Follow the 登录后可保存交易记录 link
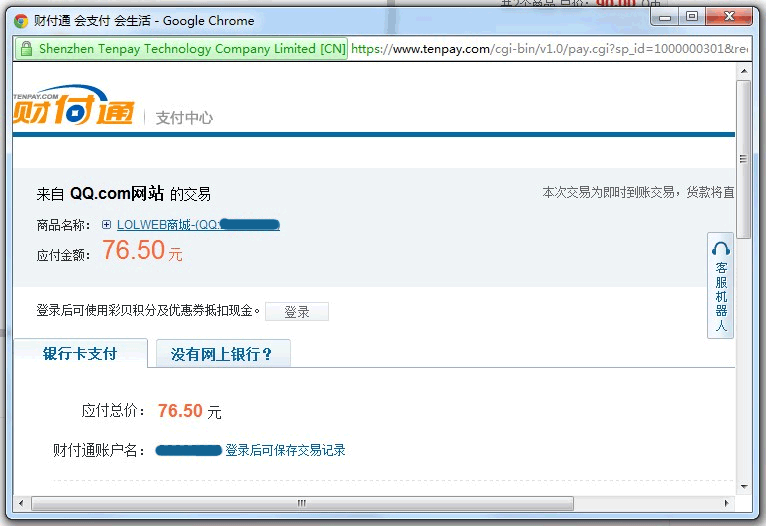The image size is (766, 526). [285, 450]
